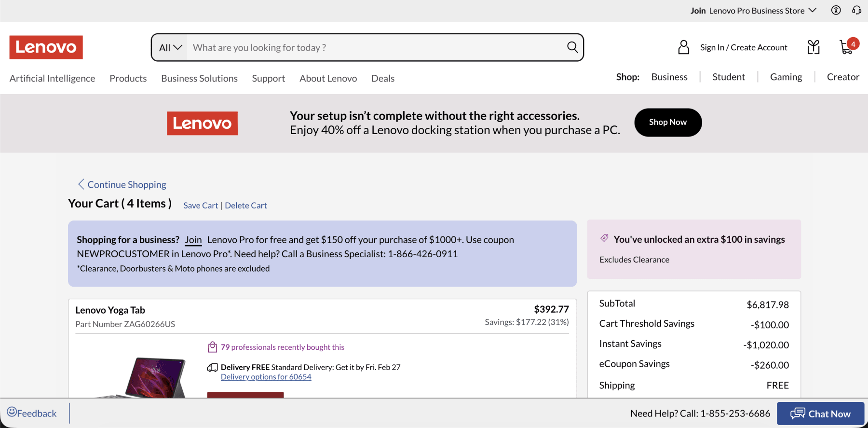Click Save Cart
868x428 pixels.
coord(201,206)
